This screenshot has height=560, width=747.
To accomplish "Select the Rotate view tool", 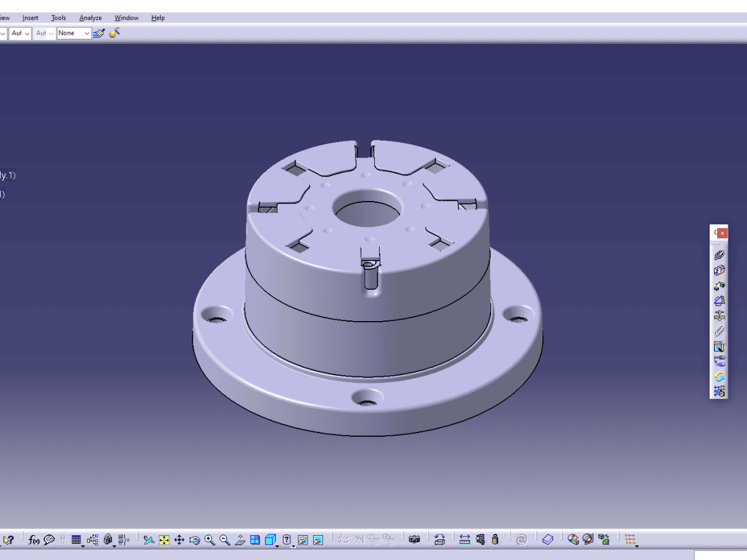I will pyautogui.click(x=194, y=540).
